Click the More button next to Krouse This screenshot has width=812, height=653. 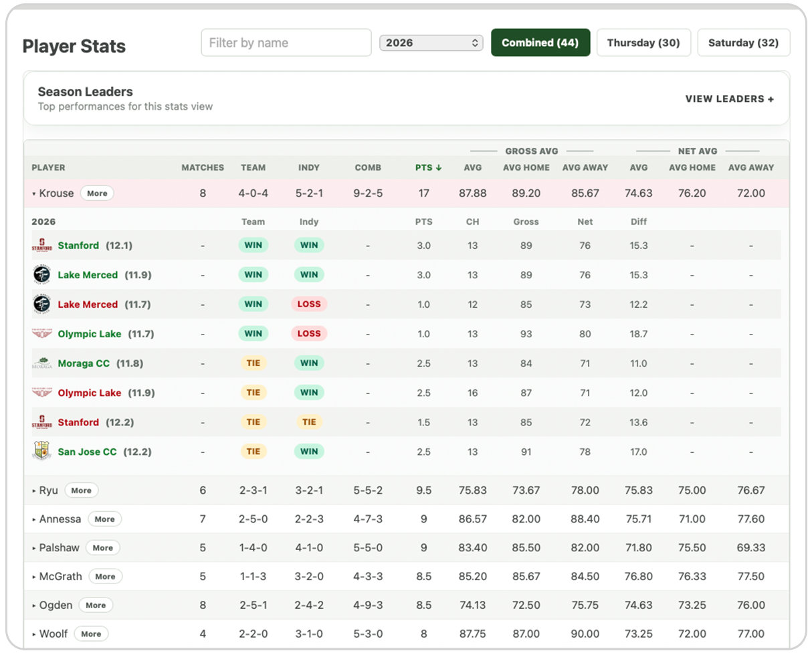tap(97, 193)
